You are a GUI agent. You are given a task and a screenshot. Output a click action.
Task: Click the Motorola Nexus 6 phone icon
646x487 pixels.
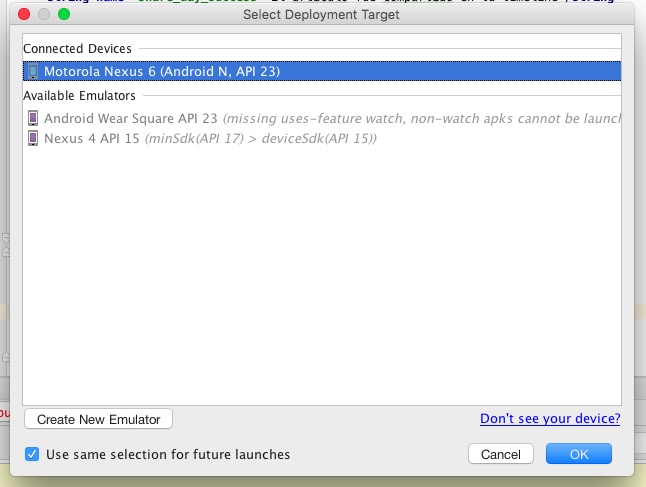point(33,71)
